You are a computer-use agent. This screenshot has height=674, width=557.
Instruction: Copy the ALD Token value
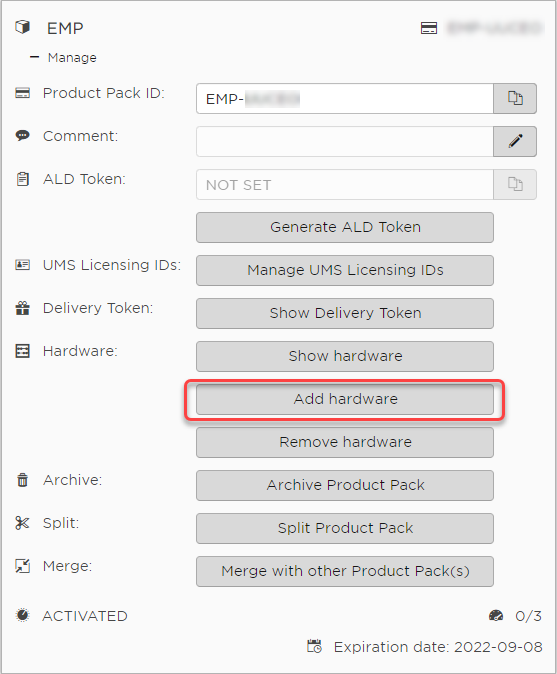tap(515, 184)
